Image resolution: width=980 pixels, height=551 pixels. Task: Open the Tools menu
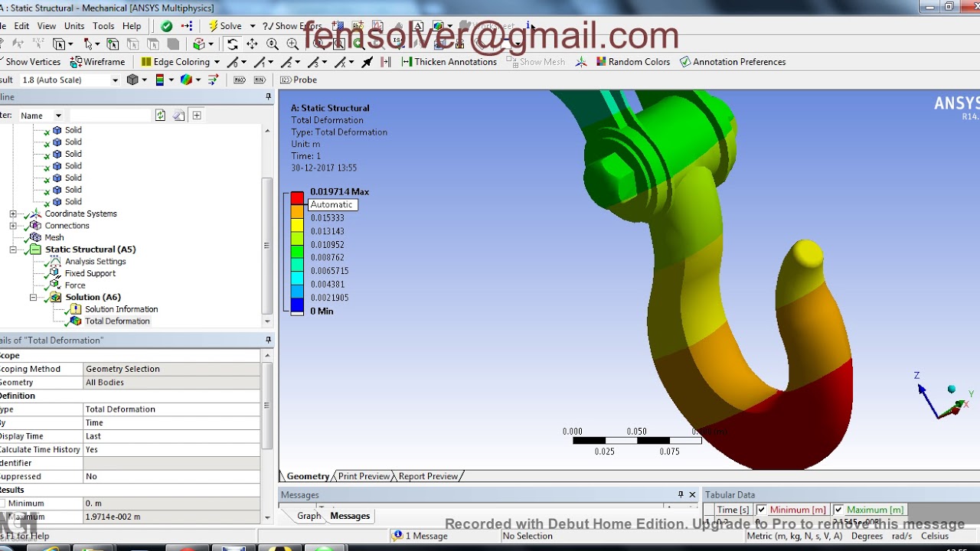(x=103, y=26)
